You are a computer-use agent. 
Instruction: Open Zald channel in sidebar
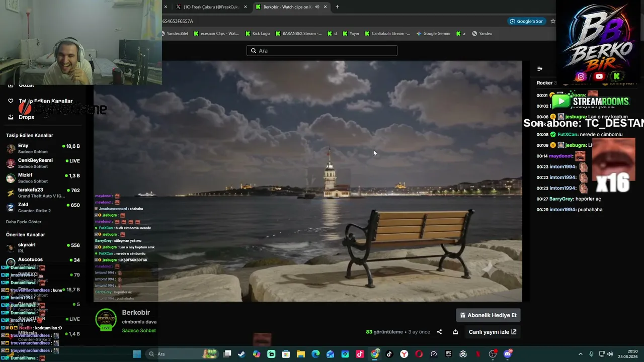tap(43, 208)
